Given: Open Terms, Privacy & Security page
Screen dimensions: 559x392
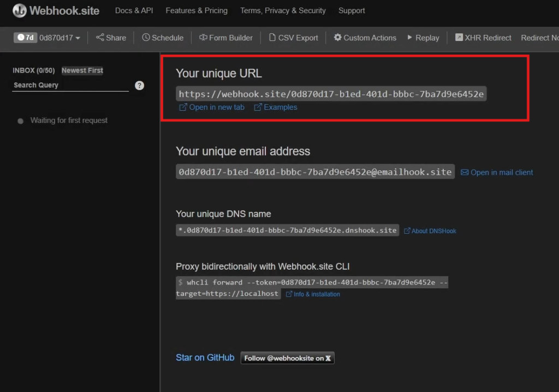Looking at the screenshot, I should (x=283, y=10).
